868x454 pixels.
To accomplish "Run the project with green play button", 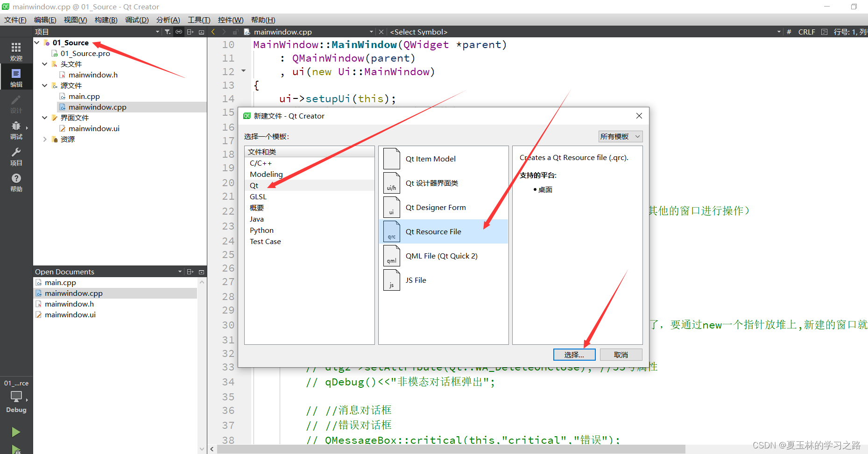I will (16, 432).
